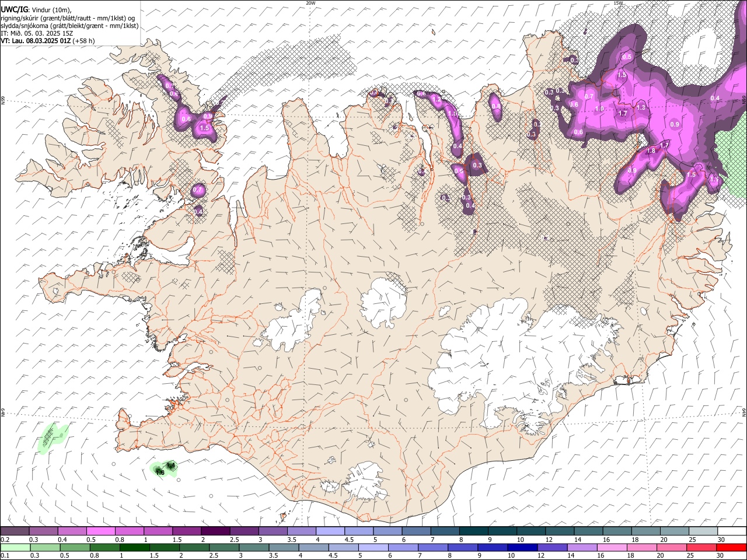The width and height of the screenshot is (747, 560).
Task: Pick the deep navy blue swatch beginning at 10
Action: (x=522, y=547)
